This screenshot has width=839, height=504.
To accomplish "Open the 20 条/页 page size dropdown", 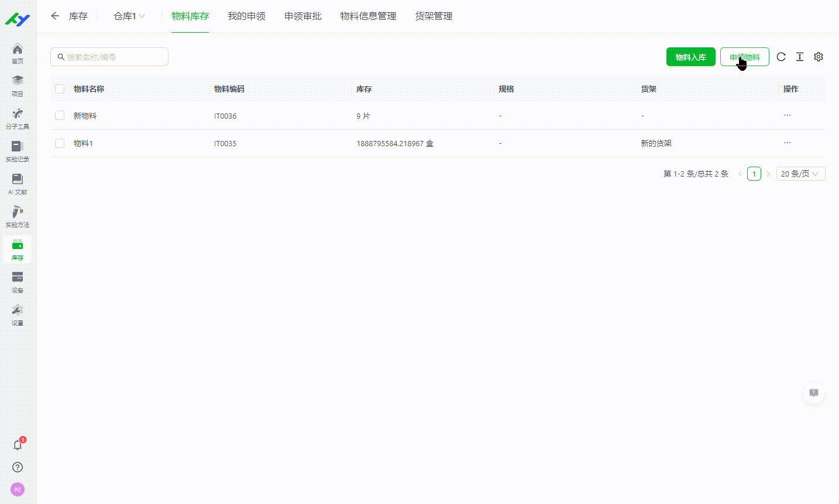I will (800, 174).
